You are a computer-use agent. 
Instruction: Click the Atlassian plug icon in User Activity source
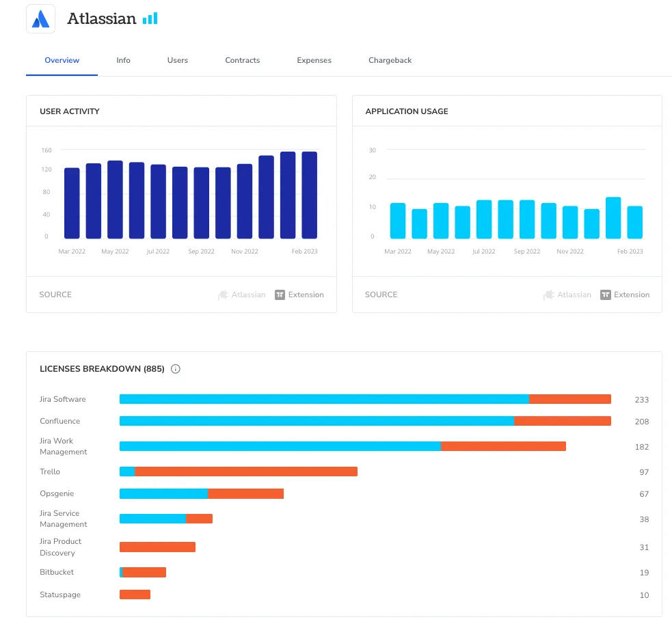tap(224, 295)
